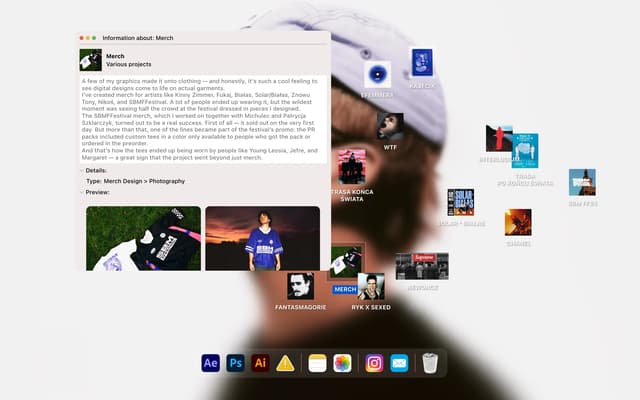Open the tower on blue sky desktop icon
Image resolution: width=640 pixels, height=400 pixels.
(x=582, y=182)
